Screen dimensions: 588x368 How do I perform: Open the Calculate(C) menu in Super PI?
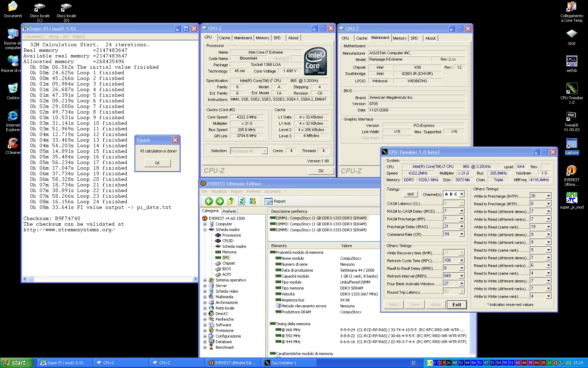(x=34, y=36)
